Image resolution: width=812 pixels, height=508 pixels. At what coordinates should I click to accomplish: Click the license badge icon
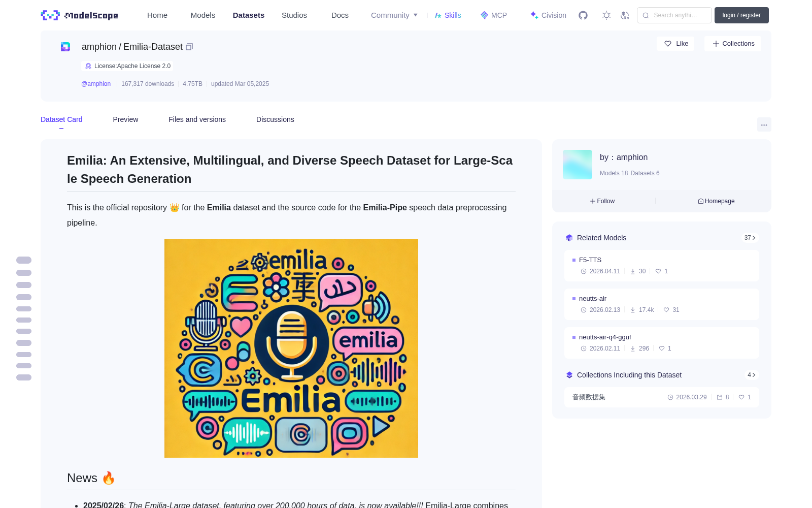(88, 66)
